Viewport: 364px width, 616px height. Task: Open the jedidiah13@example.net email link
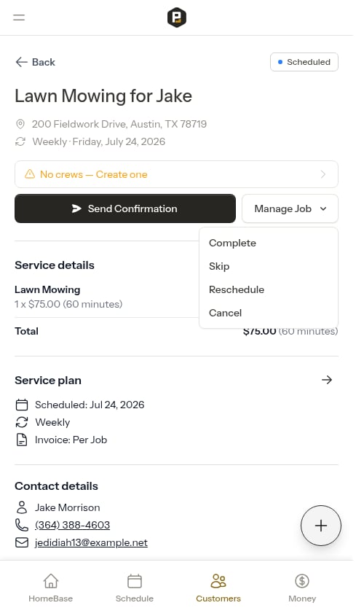[91, 542]
